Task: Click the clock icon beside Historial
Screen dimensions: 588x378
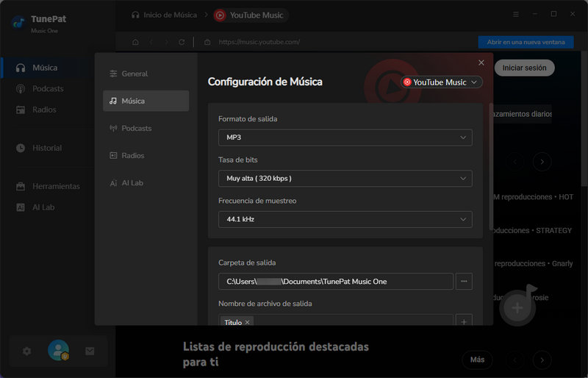Action: coord(21,149)
